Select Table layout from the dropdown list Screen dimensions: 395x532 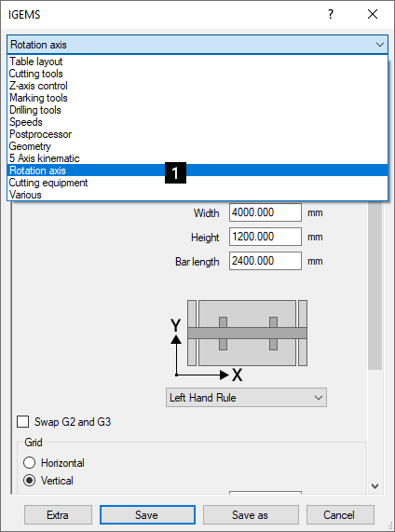197,61
